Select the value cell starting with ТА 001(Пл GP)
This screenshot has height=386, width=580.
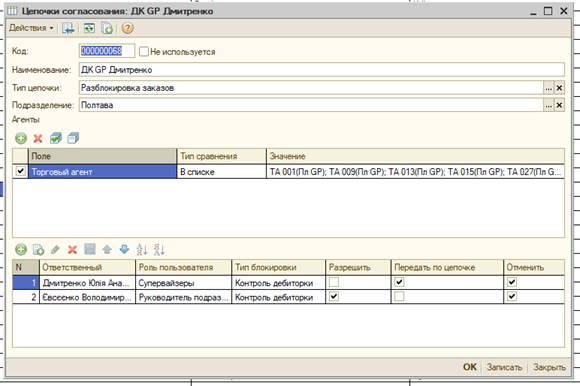point(415,172)
